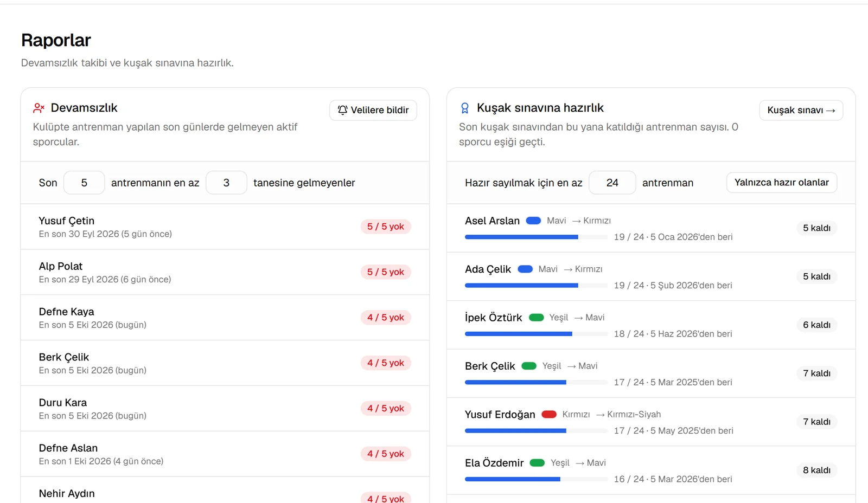This screenshot has width=868, height=503.
Task: Open the Kuşak sınavı page
Action: tap(801, 110)
